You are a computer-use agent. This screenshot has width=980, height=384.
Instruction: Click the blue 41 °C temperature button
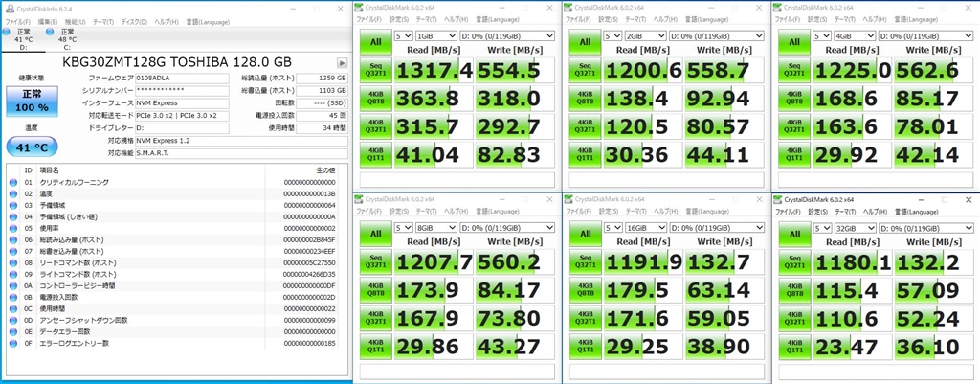click(x=32, y=147)
